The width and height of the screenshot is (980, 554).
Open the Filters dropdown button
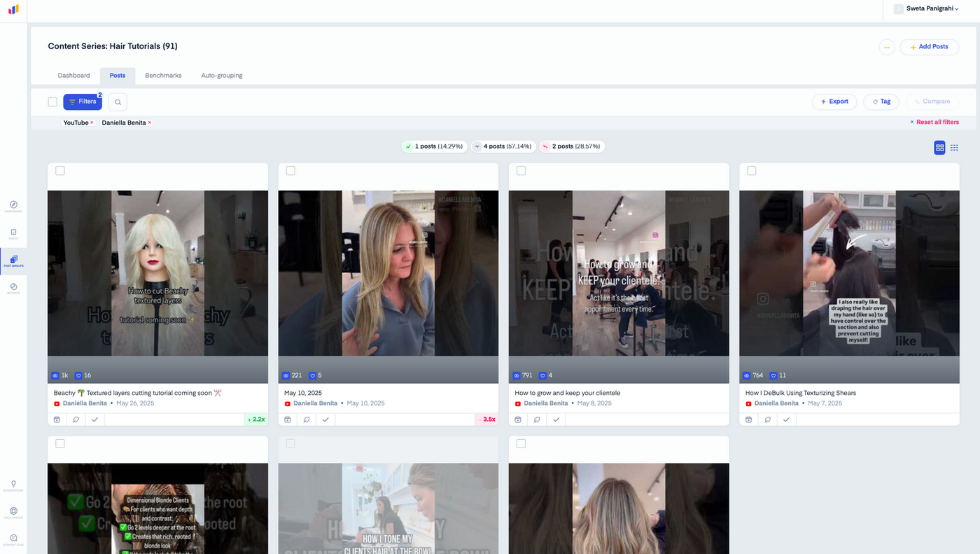(x=83, y=102)
